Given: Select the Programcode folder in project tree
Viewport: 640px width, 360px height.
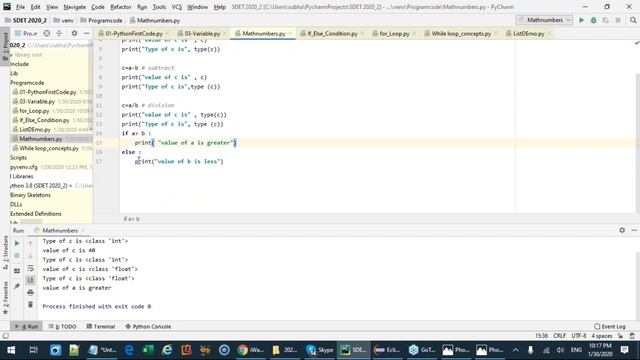Looking at the screenshot, I should (27, 82).
